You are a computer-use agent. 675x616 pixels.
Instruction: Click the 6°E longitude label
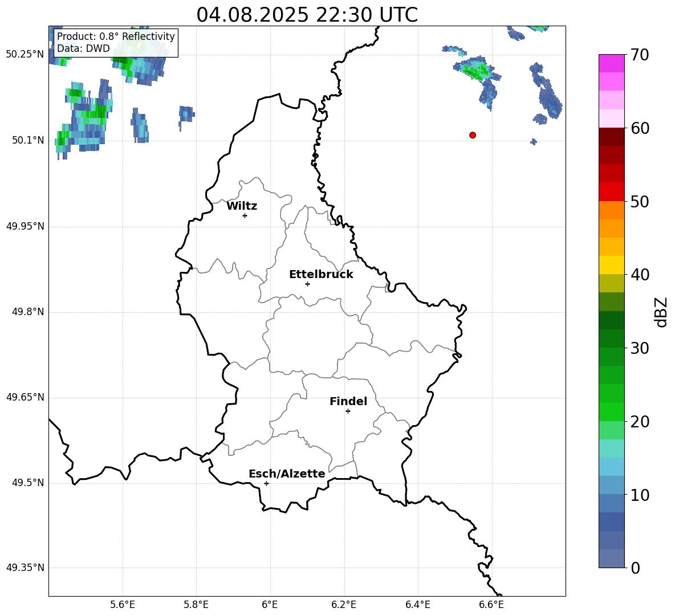coord(270,605)
